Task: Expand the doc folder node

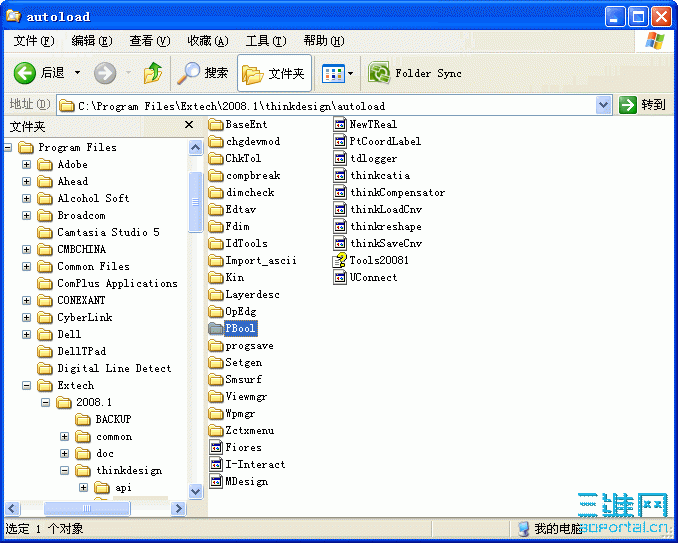Action: pos(64,454)
